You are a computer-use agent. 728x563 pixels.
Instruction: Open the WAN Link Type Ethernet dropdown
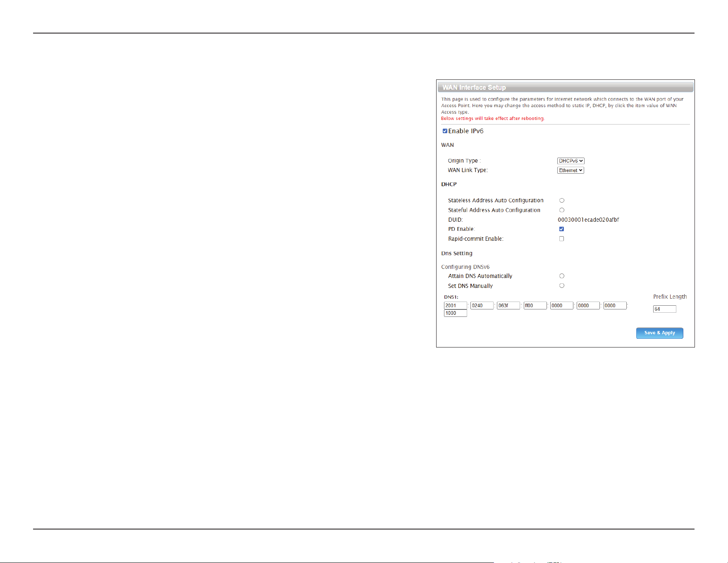[x=570, y=170]
